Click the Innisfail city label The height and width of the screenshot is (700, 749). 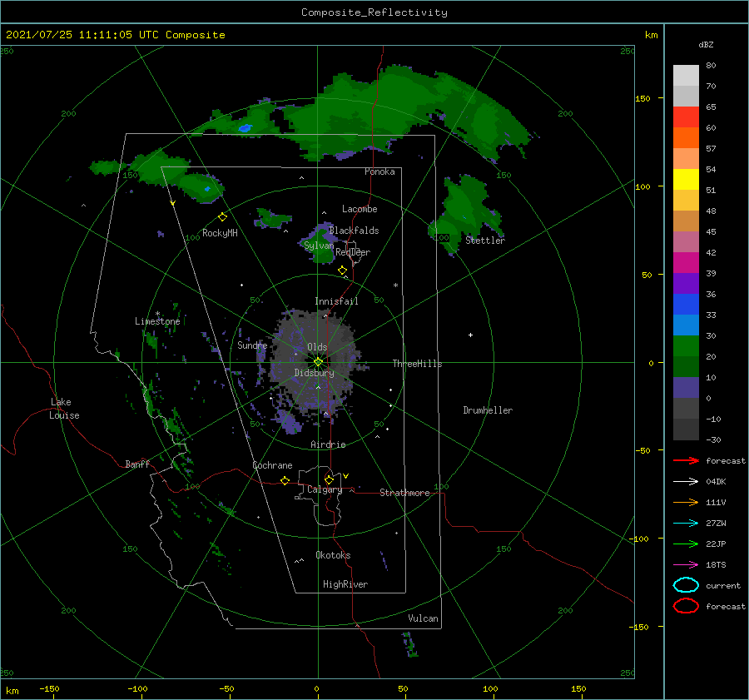(x=336, y=301)
